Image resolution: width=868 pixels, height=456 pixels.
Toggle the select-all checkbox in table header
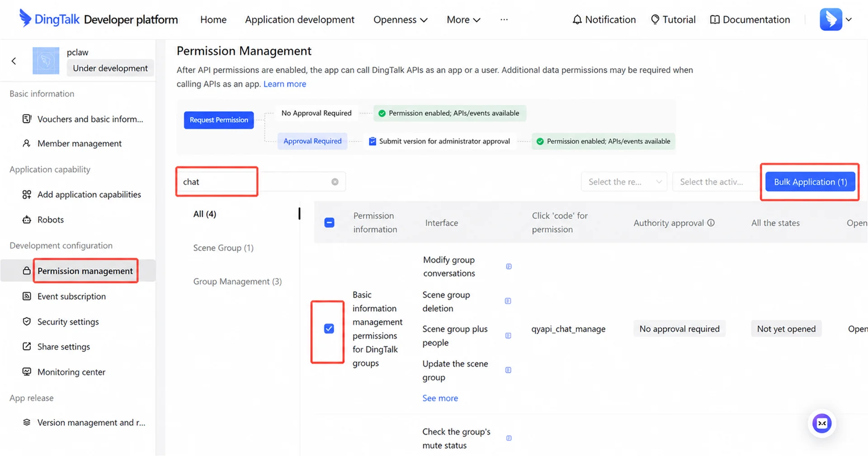pos(330,223)
